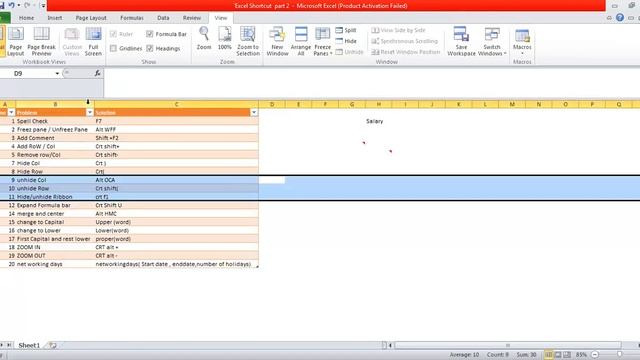640x360 pixels.
Task: Open Custom Views
Action: click(x=72, y=42)
